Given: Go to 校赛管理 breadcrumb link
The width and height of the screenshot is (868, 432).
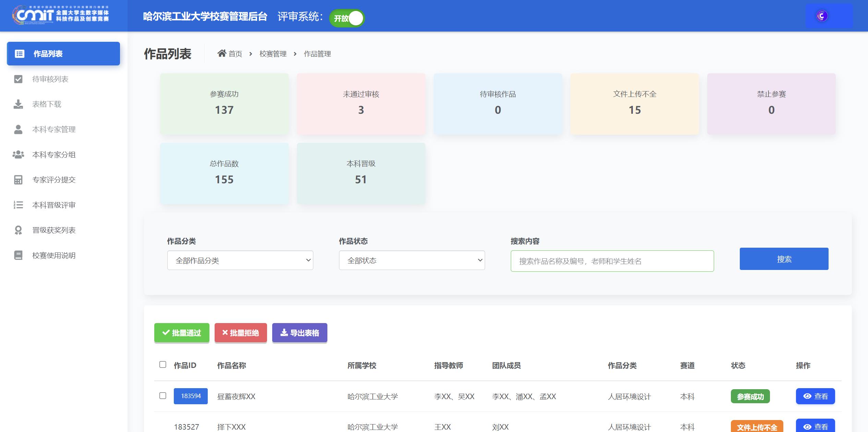Looking at the screenshot, I should (x=273, y=54).
